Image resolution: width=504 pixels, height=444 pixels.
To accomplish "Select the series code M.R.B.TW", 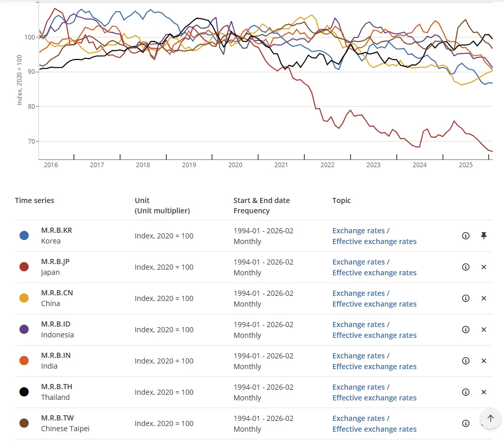I will tap(57, 418).
